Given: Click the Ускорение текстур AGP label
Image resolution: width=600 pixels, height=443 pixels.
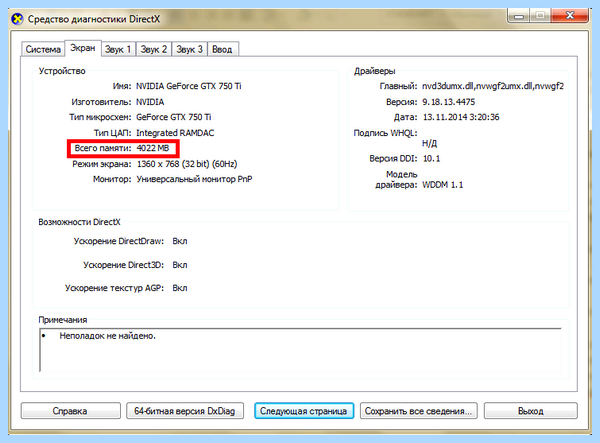Looking at the screenshot, I should tap(114, 288).
